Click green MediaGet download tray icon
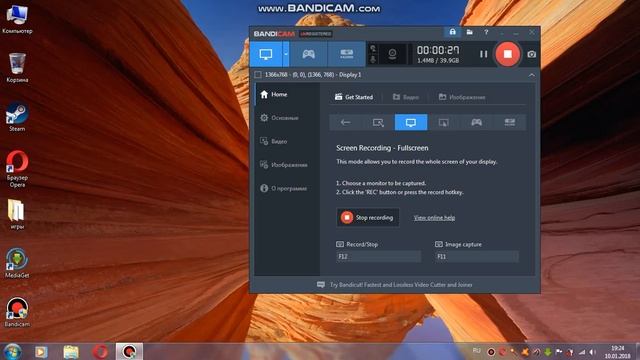 click(548, 352)
